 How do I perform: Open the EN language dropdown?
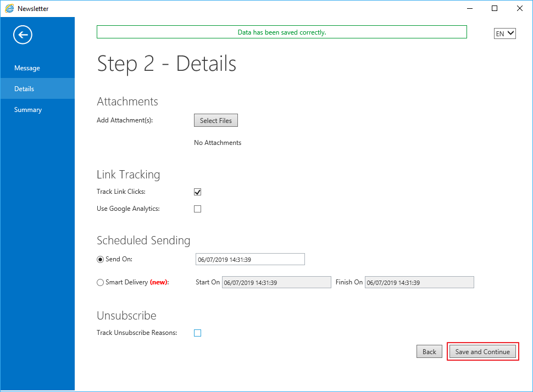pyautogui.click(x=505, y=33)
